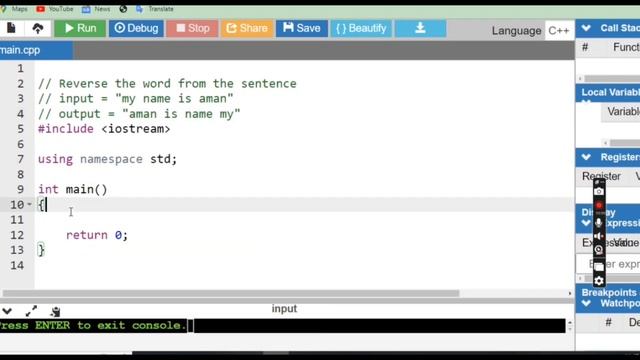Click the comment '// Reverse the word from the sentence'
This screenshot has height=360, width=640.
point(167,84)
